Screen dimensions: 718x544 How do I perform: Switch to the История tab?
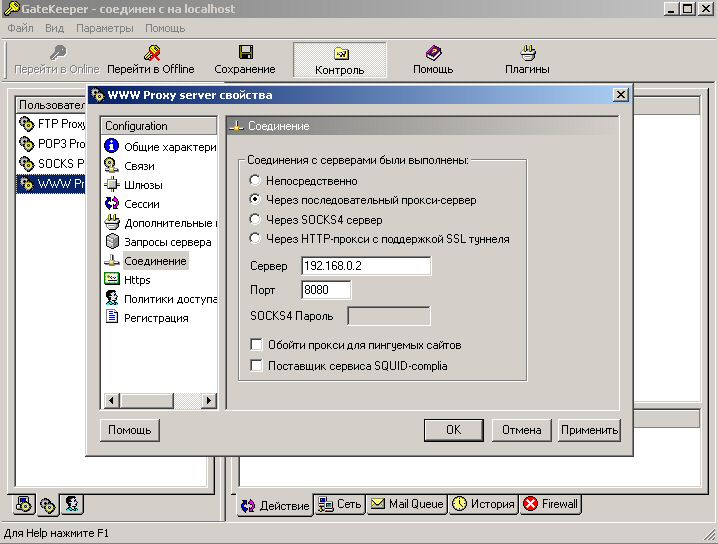coord(483,505)
